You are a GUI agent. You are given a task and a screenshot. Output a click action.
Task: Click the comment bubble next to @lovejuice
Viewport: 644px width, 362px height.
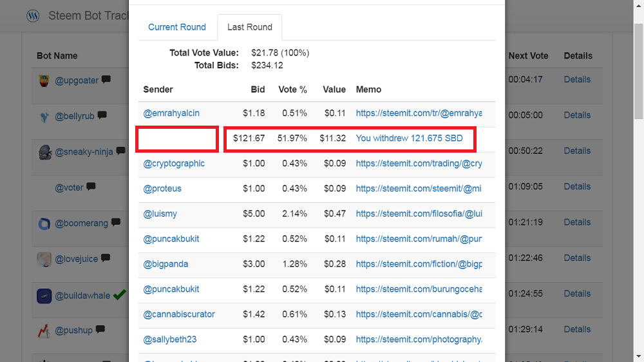106,258
